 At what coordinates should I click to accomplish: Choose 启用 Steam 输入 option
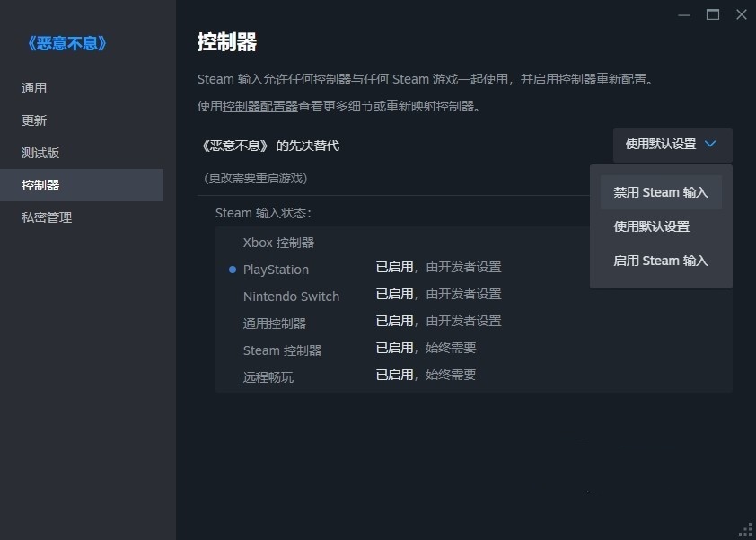[660, 261]
